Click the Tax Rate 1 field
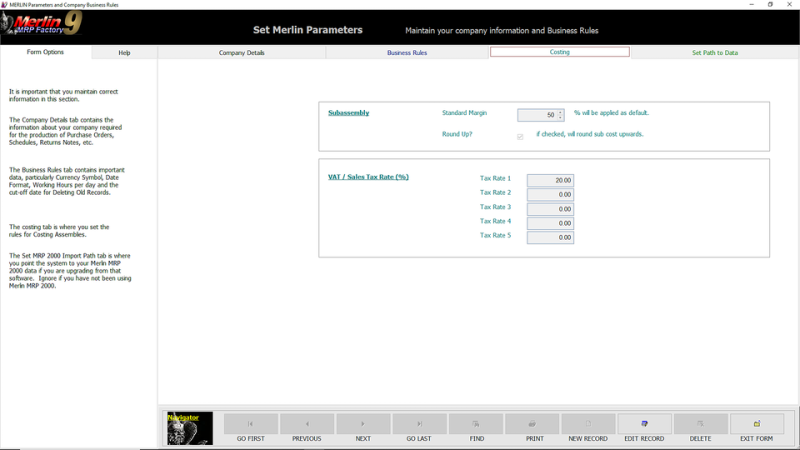This screenshot has width=800, height=450. click(x=550, y=180)
